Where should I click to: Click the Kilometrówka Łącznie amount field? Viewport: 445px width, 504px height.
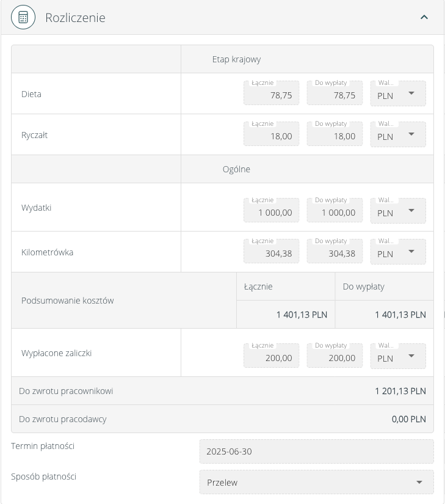coord(272,252)
